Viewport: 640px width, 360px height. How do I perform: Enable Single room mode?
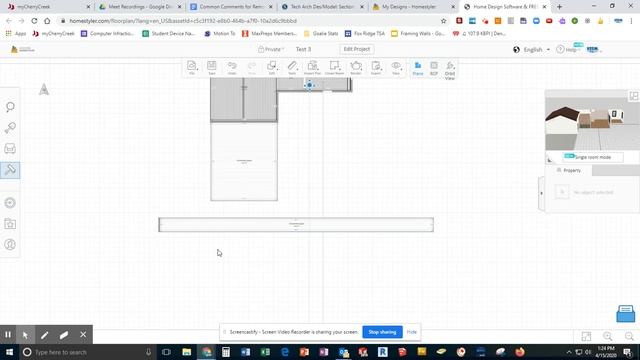[593, 157]
